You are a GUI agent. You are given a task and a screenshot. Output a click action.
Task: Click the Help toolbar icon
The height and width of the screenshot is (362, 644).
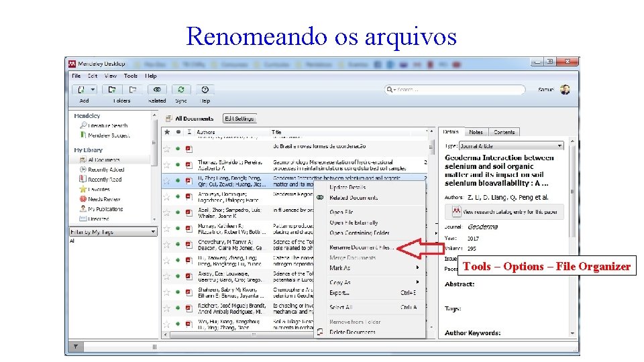[205, 89]
